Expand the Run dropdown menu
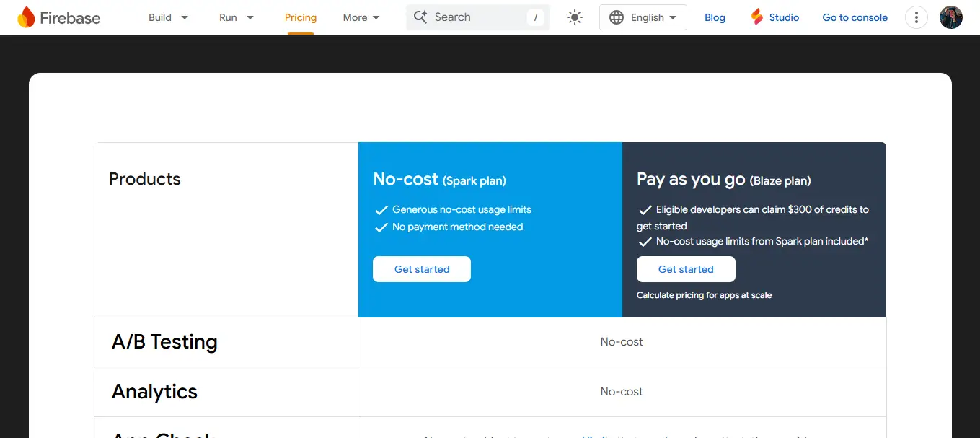This screenshot has width=980, height=438. pyautogui.click(x=237, y=17)
